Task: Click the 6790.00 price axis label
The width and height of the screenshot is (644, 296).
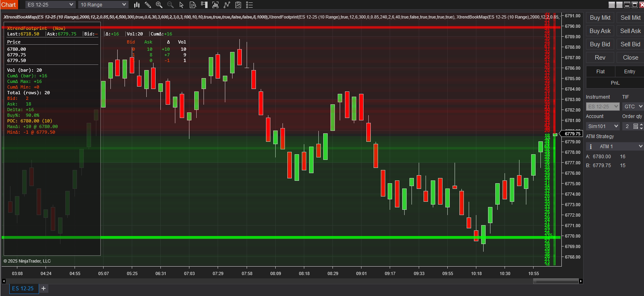Action: click(x=573, y=26)
